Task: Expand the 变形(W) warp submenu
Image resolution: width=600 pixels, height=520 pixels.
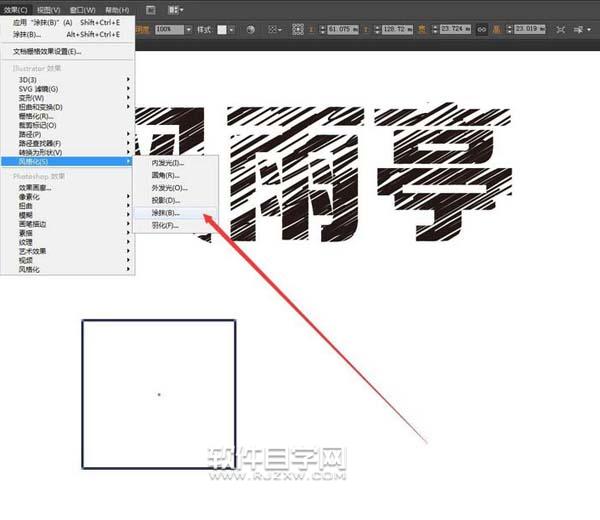Action: (67, 98)
